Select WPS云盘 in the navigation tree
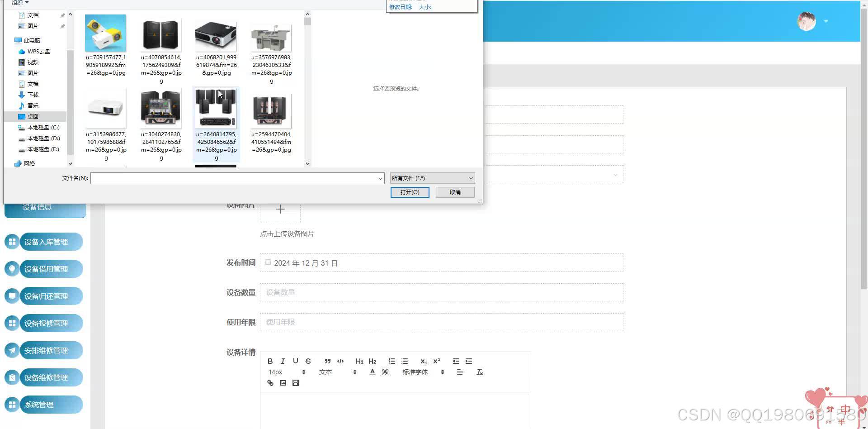The width and height of the screenshot is (868, 429). point(34,52)
